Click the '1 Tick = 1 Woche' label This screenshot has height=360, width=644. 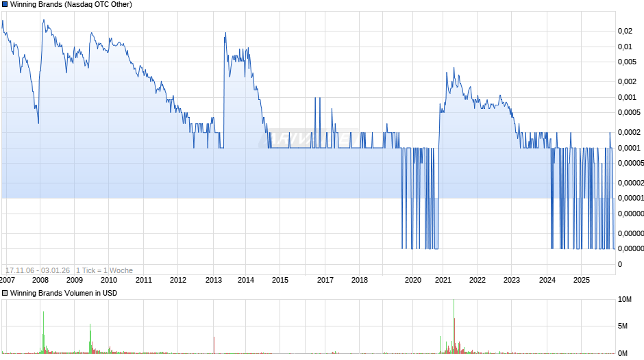104,270
